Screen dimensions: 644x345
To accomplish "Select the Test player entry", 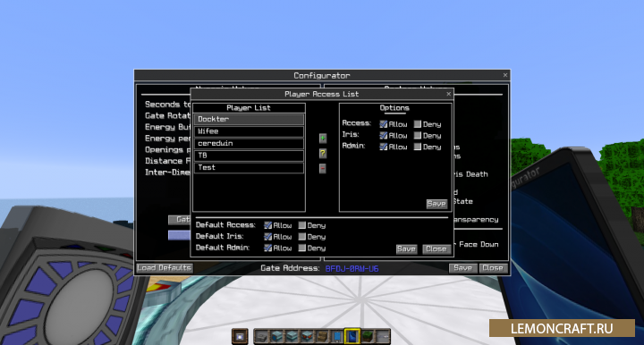I will 249,168.
